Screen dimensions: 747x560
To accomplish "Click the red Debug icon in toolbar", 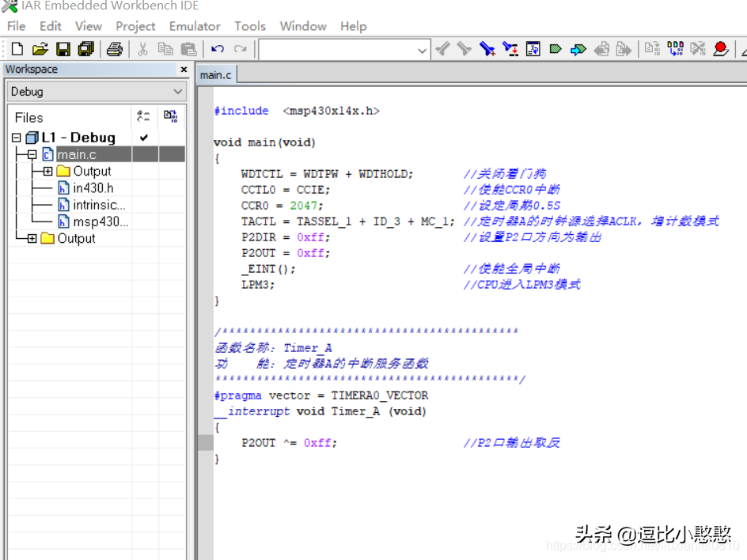I will 720,49.
